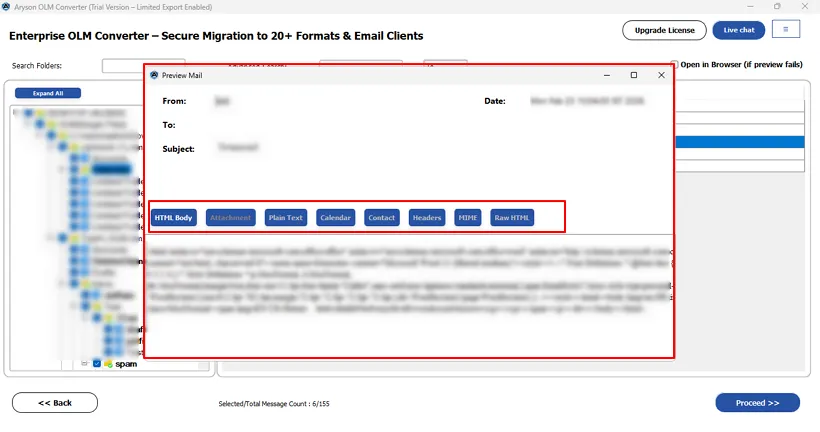
Task: Show the Contact tab
Action: [382, 217]
